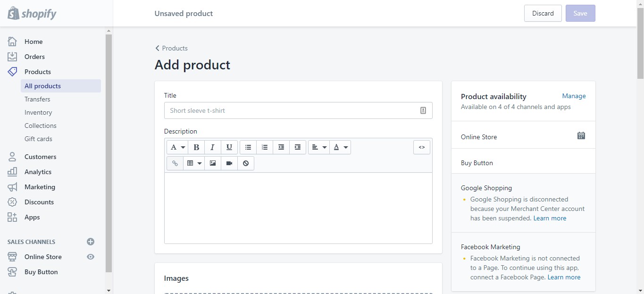
Task: Click the clear formatting icon
Action: [246, 163]
